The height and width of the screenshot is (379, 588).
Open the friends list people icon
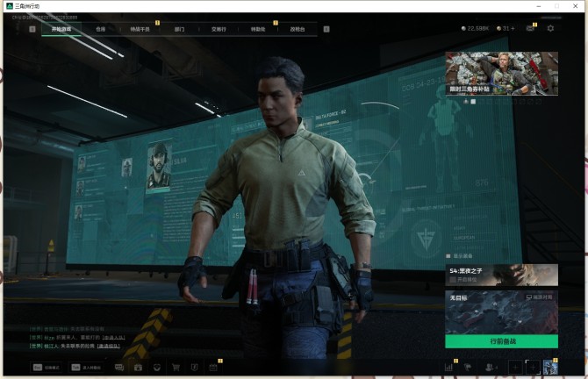coord(491,368)
